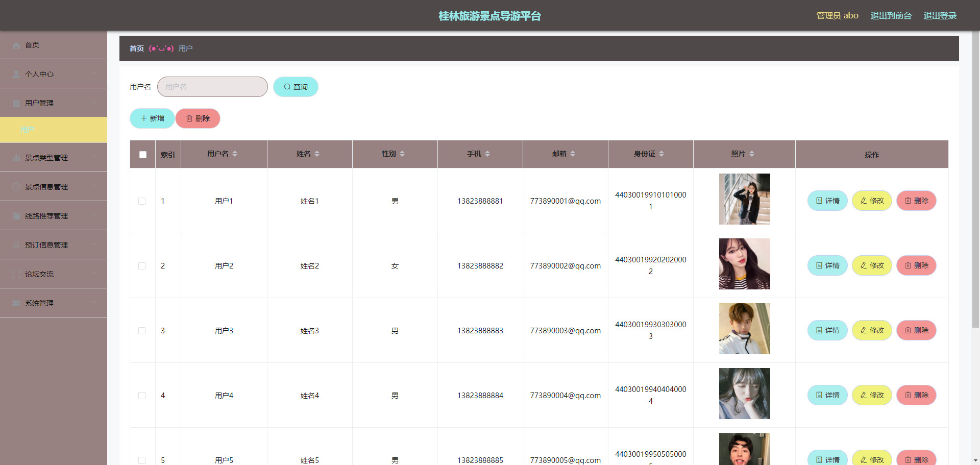This screenshot has width=980, height=465.
Task: Open the 预订信息管理 menu item
Action: click(46, 245)
